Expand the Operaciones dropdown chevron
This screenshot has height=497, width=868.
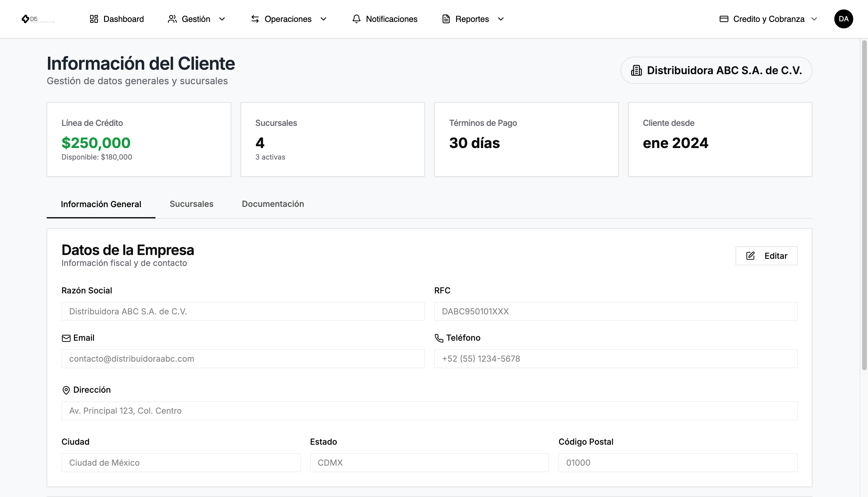(x=323, y=19)
